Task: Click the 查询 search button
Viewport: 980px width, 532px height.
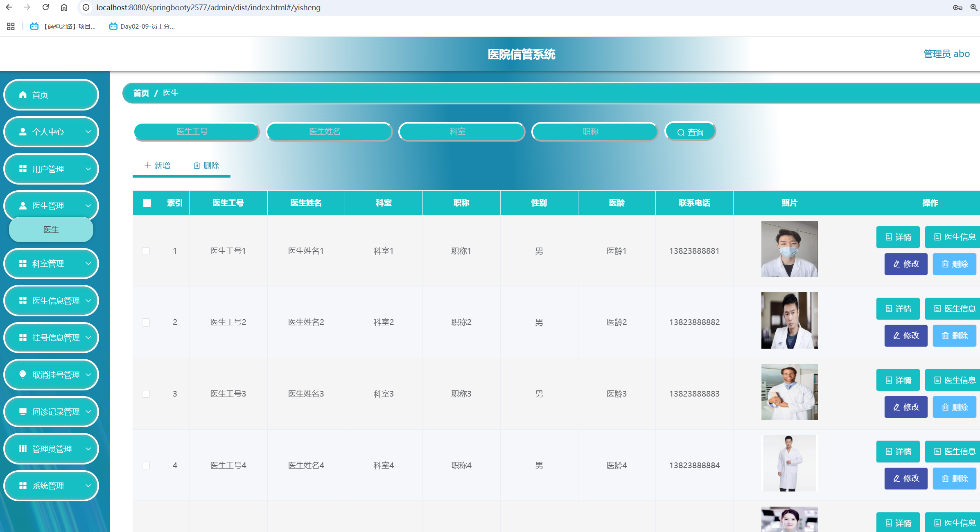Action: (690, 132)
